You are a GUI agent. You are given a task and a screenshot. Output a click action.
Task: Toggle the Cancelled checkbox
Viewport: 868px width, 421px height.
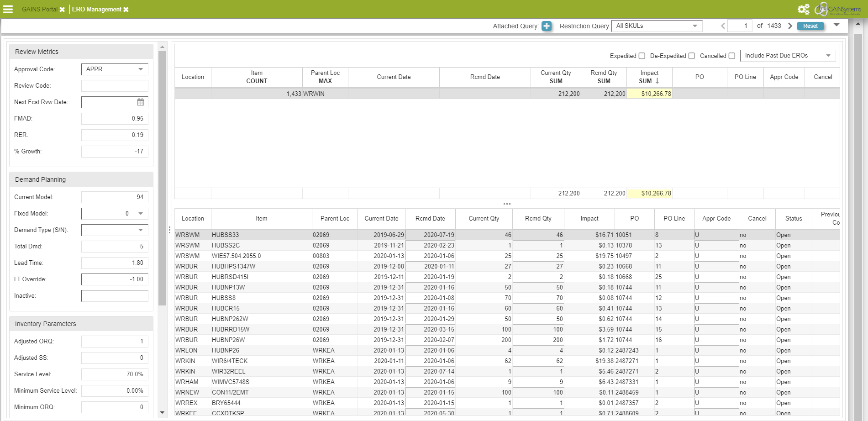pyautogui.click(x=731, y=56)
